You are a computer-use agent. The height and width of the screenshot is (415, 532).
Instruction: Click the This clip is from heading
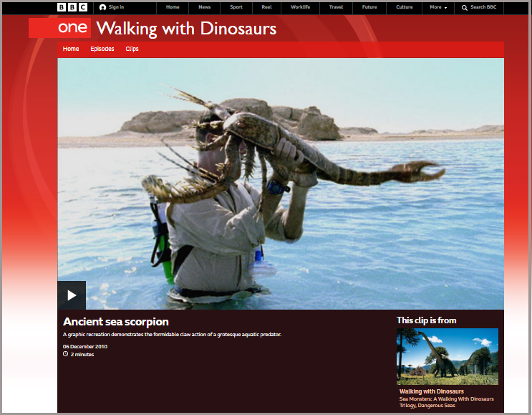pos(426,320)
